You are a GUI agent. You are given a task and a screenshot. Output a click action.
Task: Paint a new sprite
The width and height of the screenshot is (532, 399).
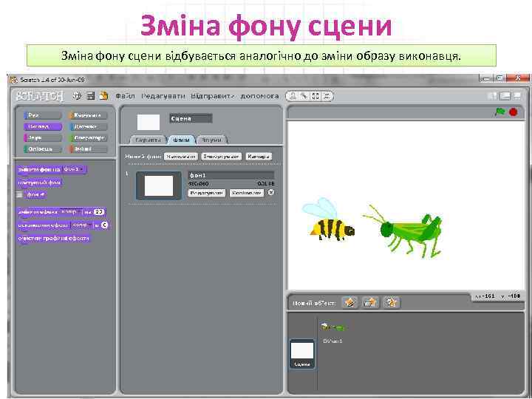coord(349,302)
